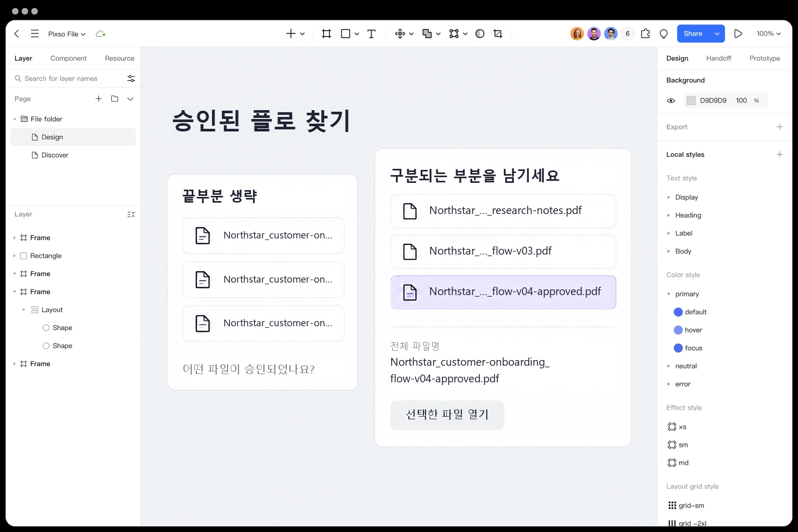
Task: Click the back arrow icon
Action: click(17, 34)
